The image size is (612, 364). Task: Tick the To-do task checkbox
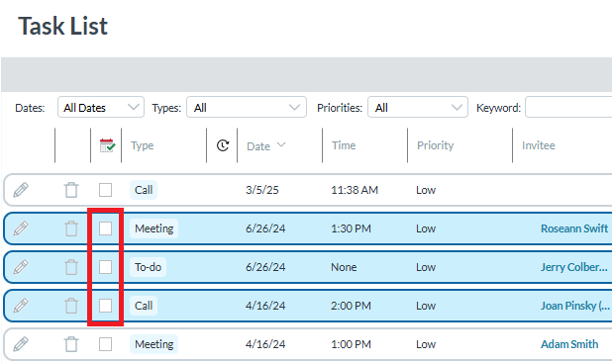105,267
